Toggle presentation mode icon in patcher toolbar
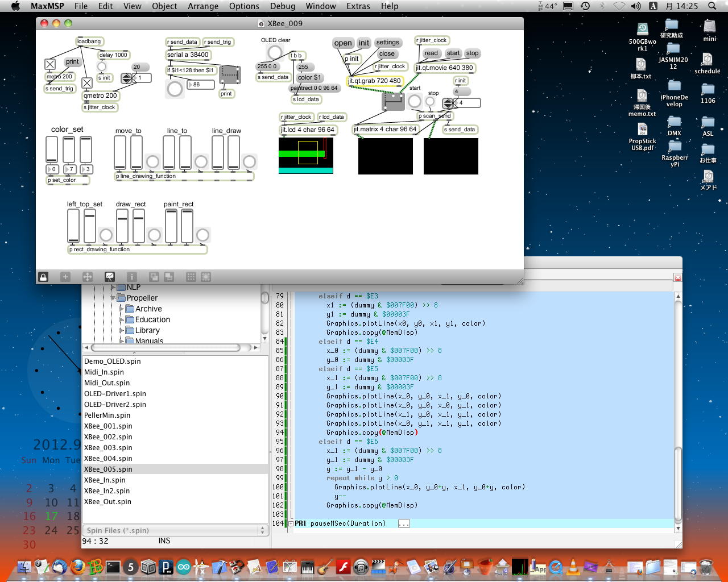Screen dimensions: 728x582 coord(110,277)
